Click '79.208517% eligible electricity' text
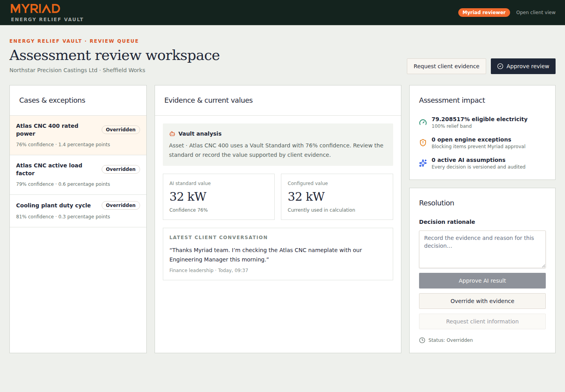Viewport: 565px width, 392px height. [x=479, y=119]
